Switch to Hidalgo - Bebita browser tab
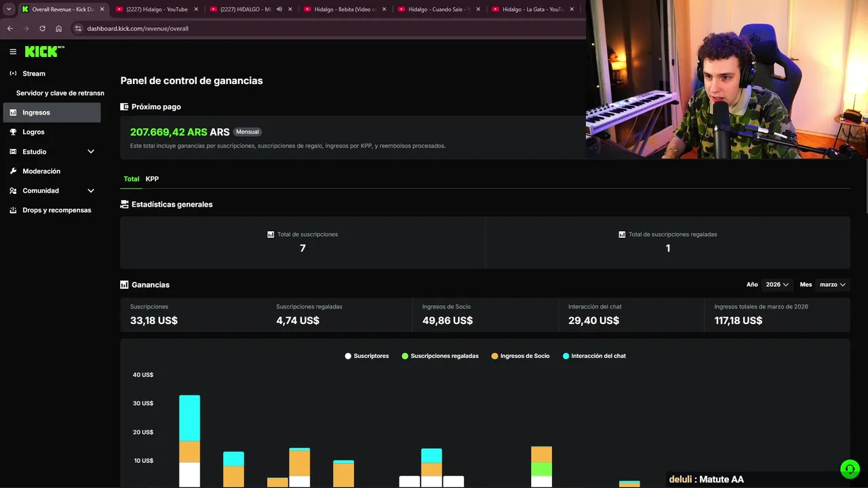The image size is (868, 488). click(x=344, y=9)
